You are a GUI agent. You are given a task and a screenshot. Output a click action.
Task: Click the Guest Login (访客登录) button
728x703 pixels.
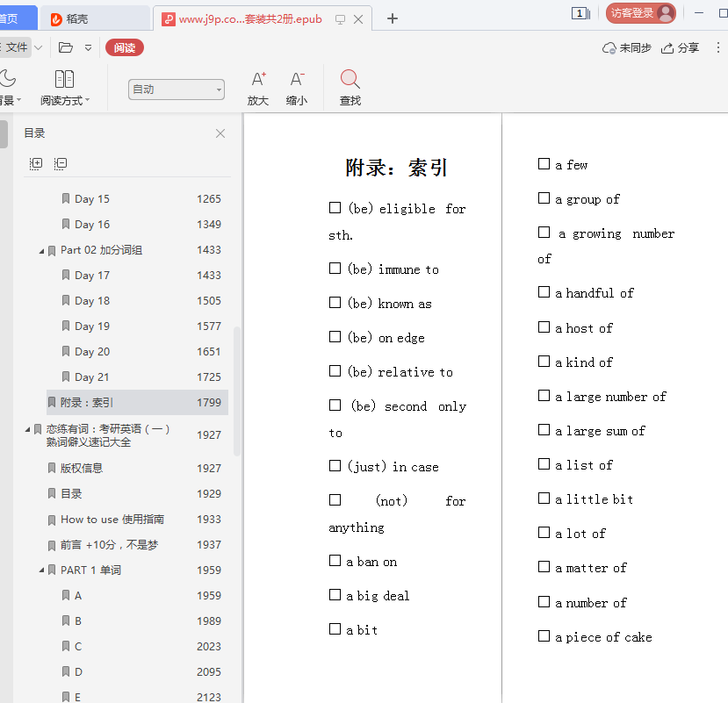(x=640, y=13)
